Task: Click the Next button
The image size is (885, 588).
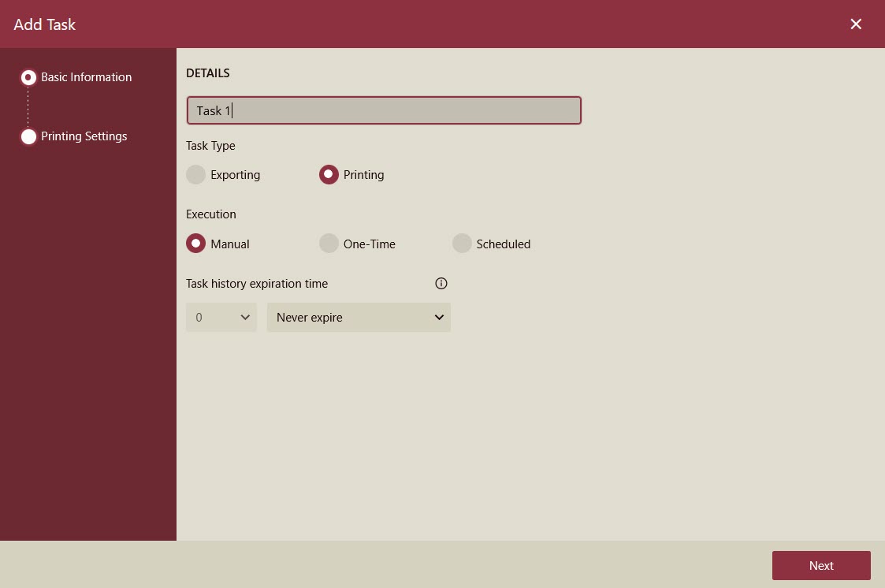Action: pyautogui.click(x=821, y=565)
